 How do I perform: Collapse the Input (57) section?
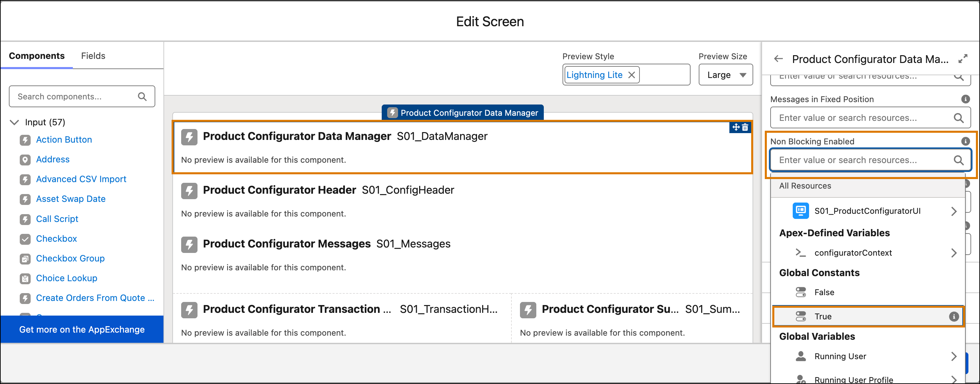14,122
